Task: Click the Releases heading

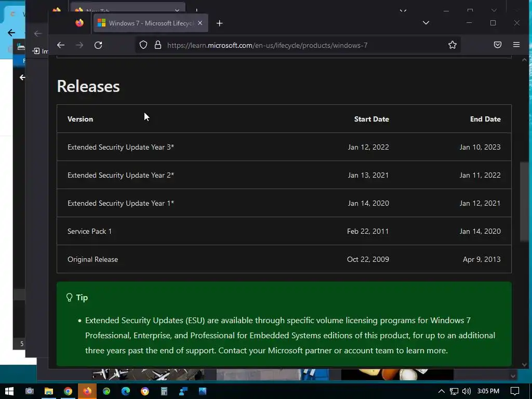Action: coord(88,86)
